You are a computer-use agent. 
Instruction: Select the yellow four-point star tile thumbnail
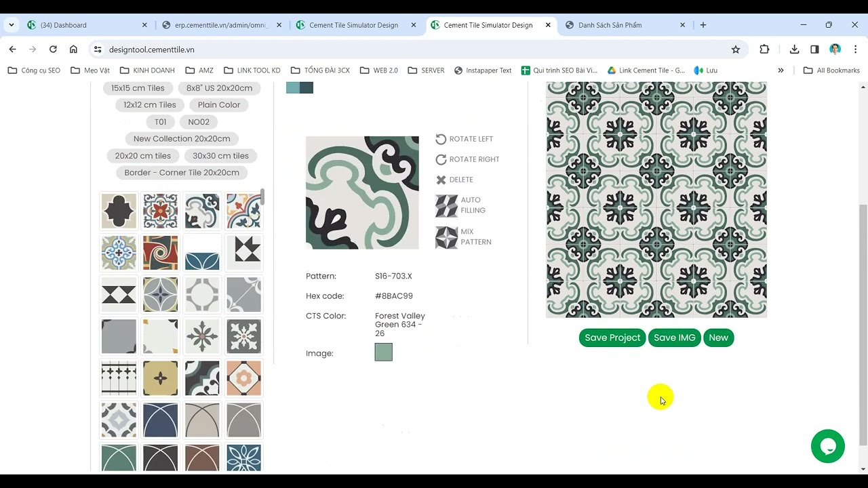pos(160,378)
